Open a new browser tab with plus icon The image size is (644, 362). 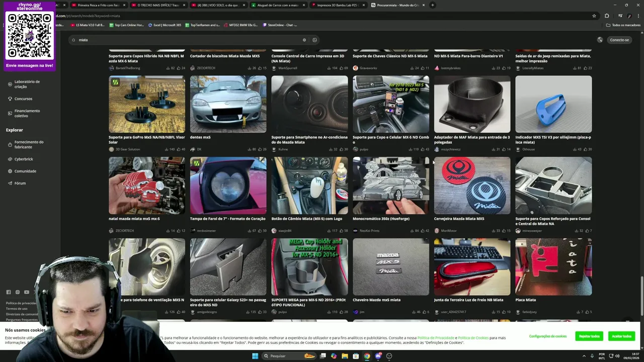tap(432, 5)
